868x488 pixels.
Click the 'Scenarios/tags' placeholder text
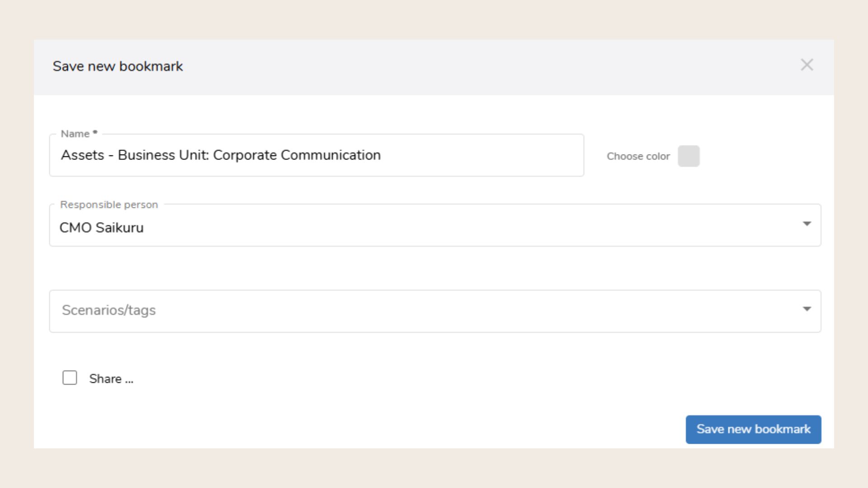pyautogui.click(x=108, y=310)
